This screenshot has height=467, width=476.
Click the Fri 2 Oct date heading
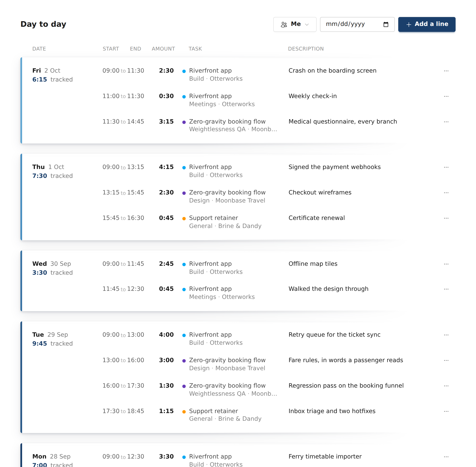coord(46,71)
